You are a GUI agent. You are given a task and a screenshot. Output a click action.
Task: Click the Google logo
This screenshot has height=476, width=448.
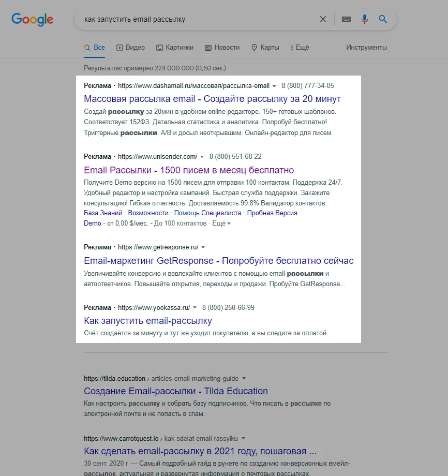pyautogui.click(x=32, y=20)
